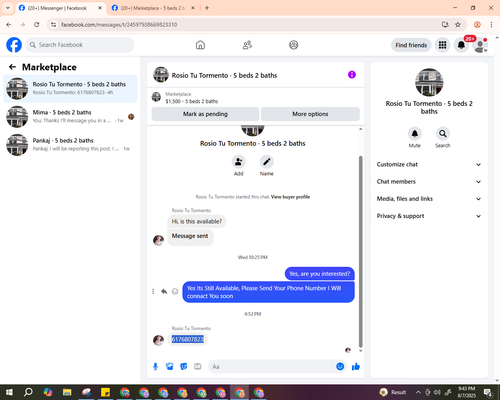Open the Windows Start menu
500x400 pixels.
coord(9,392)
